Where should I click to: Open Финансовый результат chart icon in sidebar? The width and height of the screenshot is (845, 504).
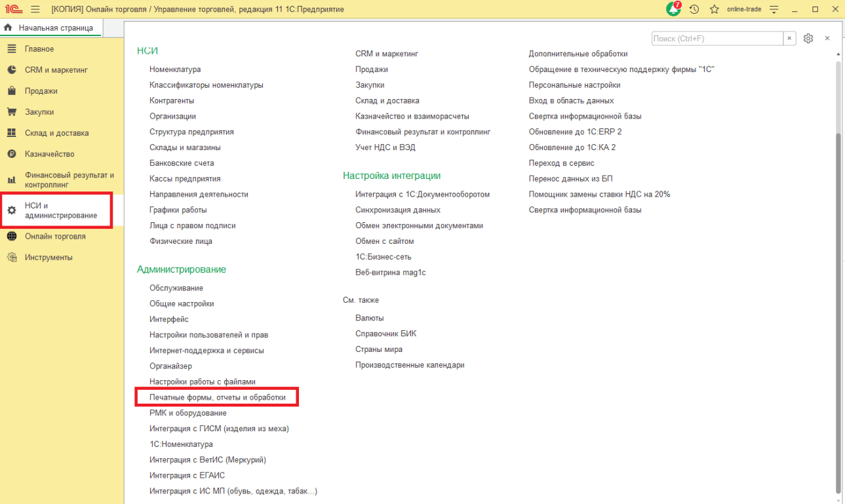point(11,180)
